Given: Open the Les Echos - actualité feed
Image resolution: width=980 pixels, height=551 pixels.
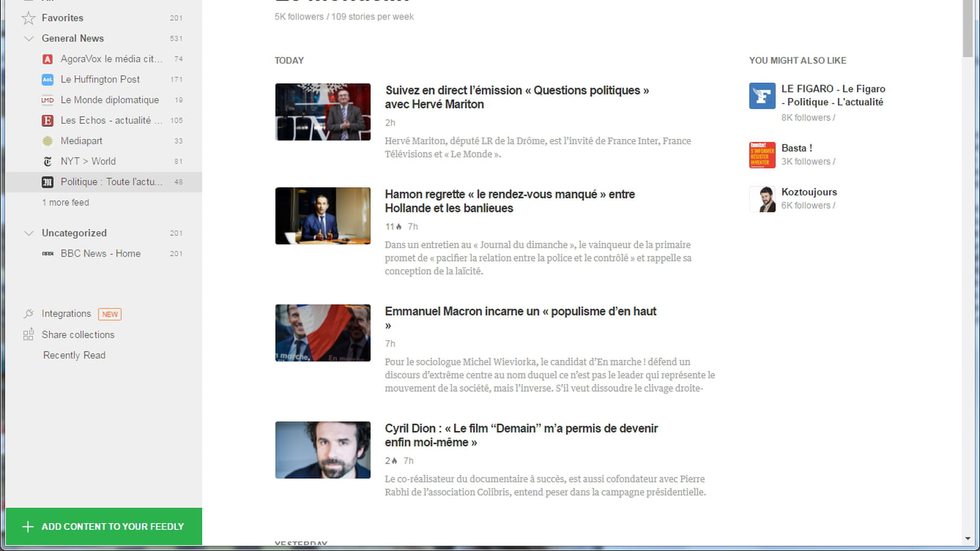Looking at the screenshot, I should tap(111, 121).
